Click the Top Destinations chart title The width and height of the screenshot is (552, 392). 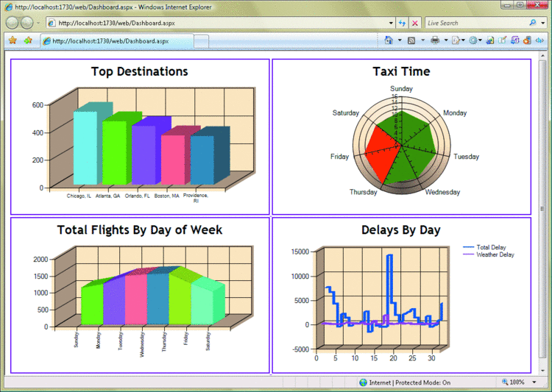[139, 71]
